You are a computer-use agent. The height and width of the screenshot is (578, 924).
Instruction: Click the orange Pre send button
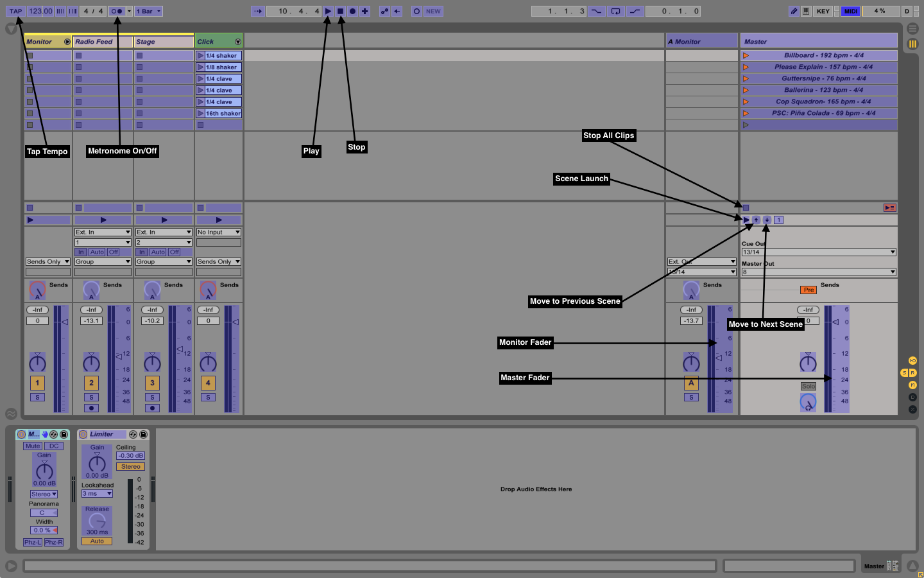pos(809,290)
